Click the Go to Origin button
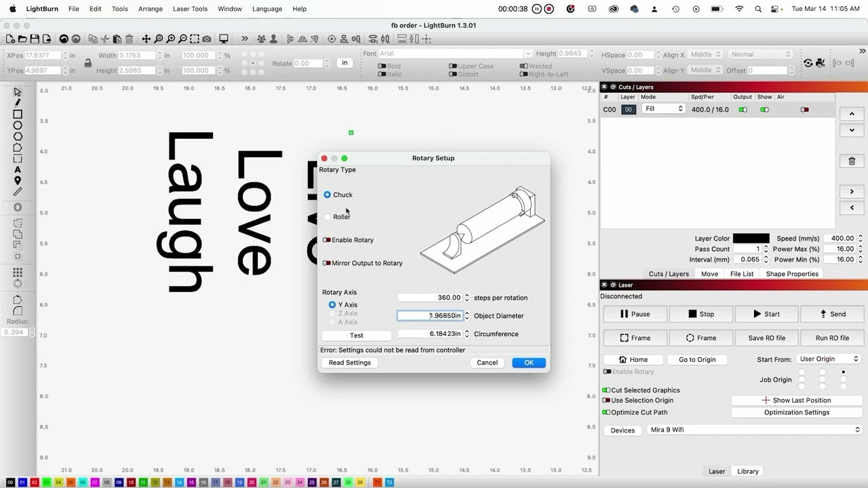The width and height of the screenshot is (868, 488). tap(697, 360)
